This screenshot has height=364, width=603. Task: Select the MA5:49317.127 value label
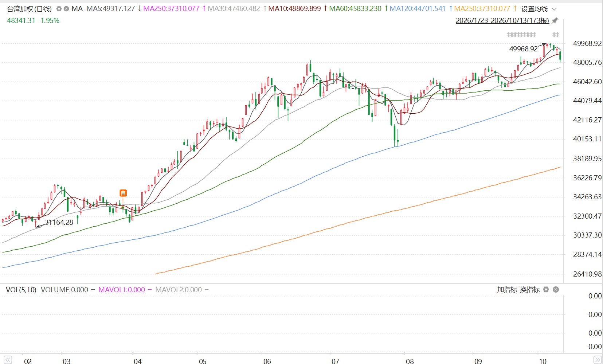[x=111, y=8]
